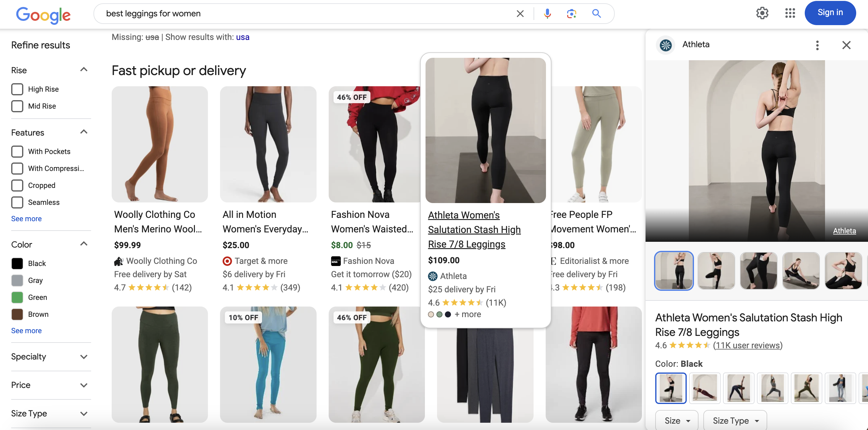The width and height of the screenshot is (868, 430).
Task: Choose the fourth color variant thumbnail
Action: click(x=772, y=388)
